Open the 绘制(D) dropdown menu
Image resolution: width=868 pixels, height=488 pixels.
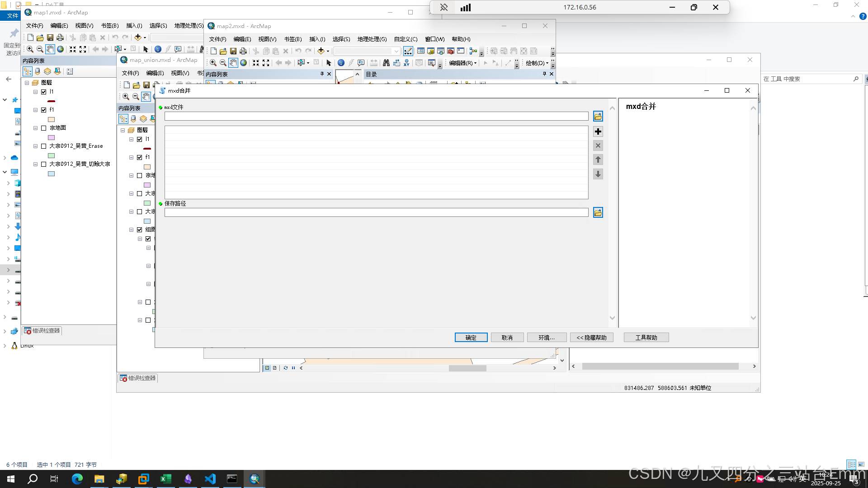537,63
